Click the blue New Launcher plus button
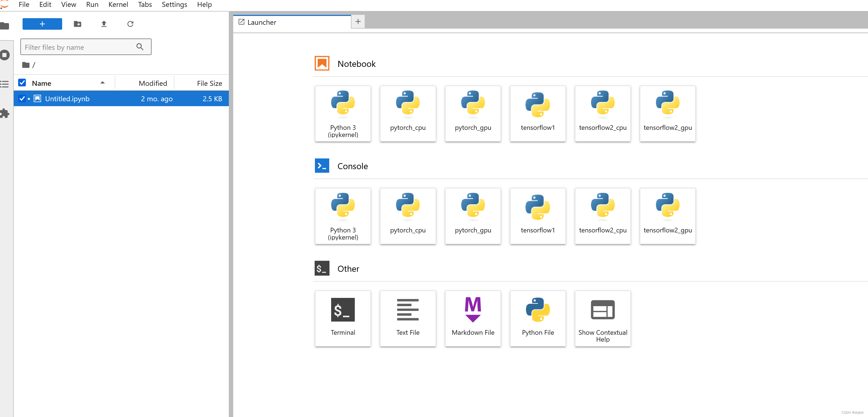The height and width of the screenshot is (417, 868). tap(42, 24)
